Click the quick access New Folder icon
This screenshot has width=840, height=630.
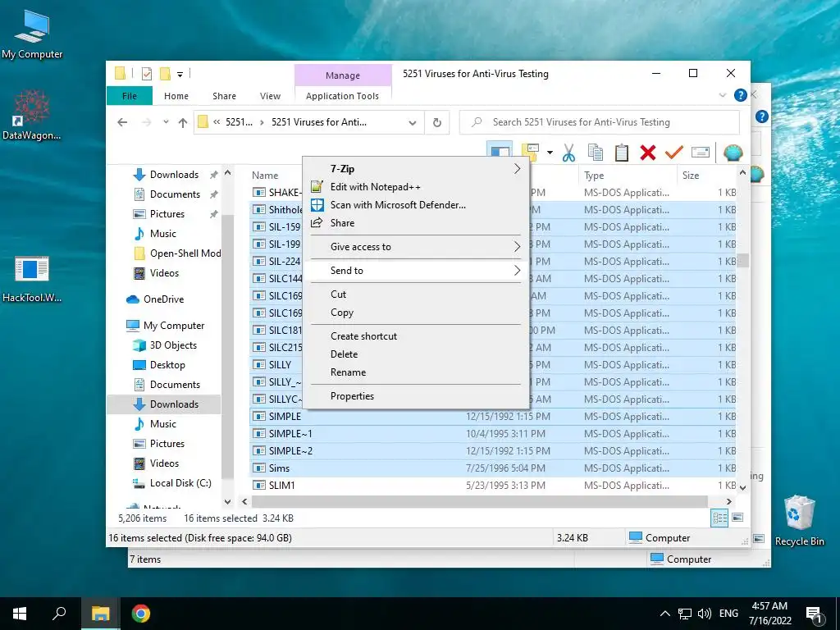165,74
